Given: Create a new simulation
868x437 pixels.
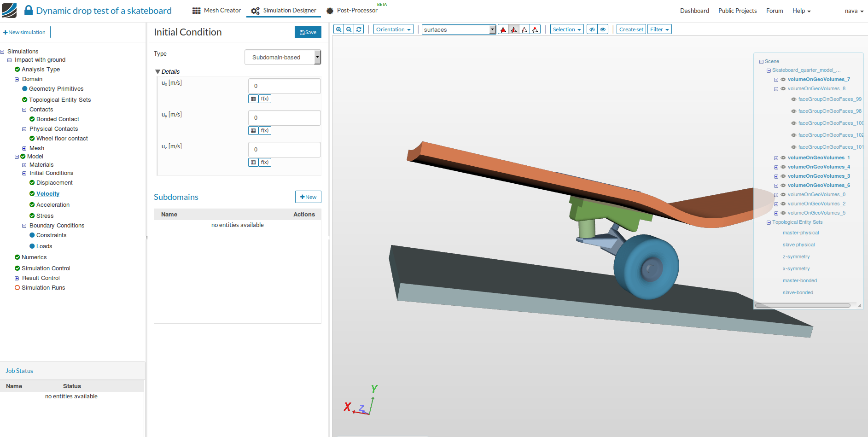Looking at the screenshot, I should point(25,32).
